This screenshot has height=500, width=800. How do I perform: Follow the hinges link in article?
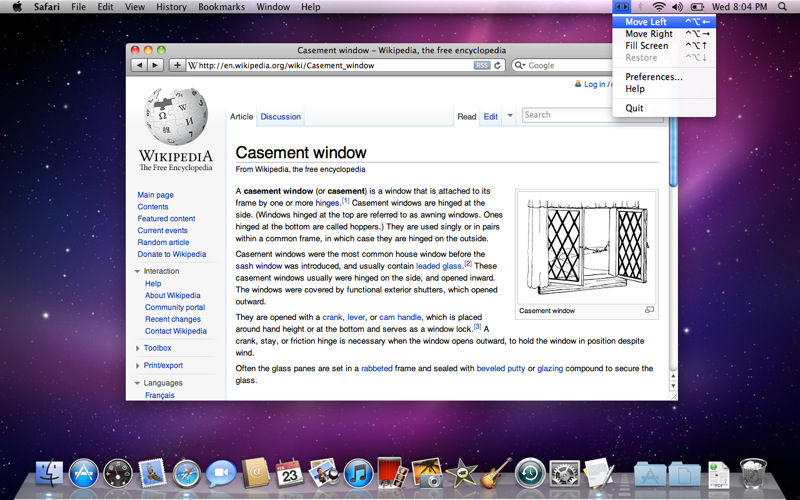(327, 203)
